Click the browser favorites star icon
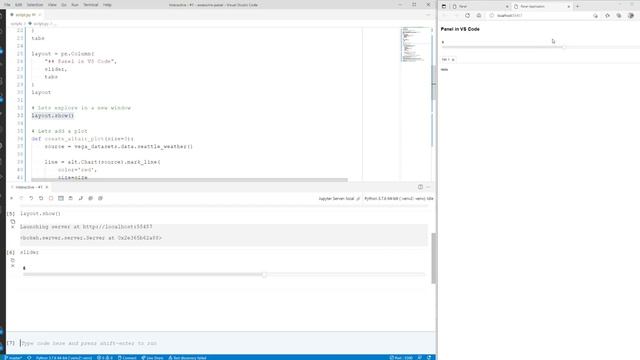The width and height of the screenshot is (640, 360). tap(607, 16)
